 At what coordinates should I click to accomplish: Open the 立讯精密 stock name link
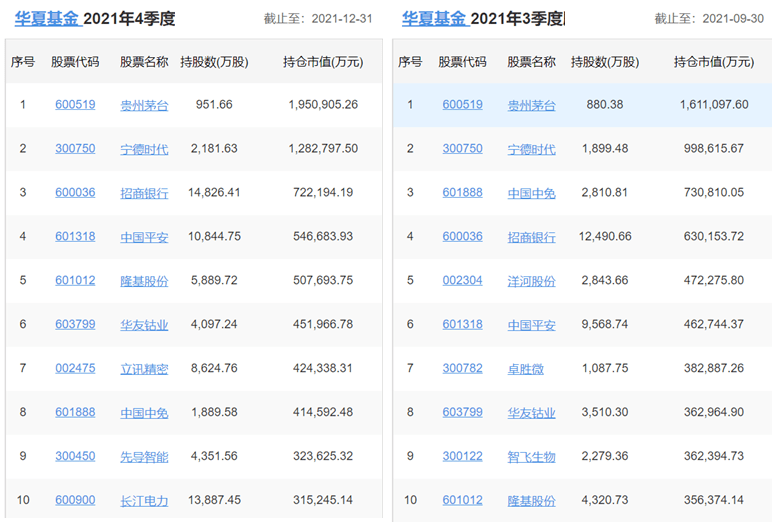(x=144, y=369)
